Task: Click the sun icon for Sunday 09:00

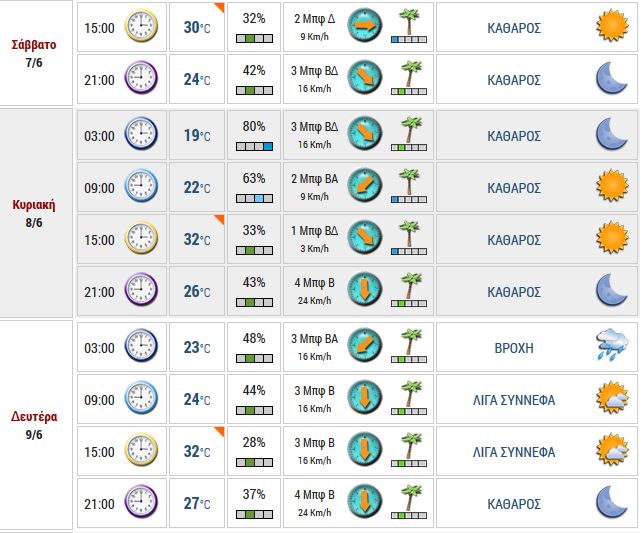Action: coord(609,186)
